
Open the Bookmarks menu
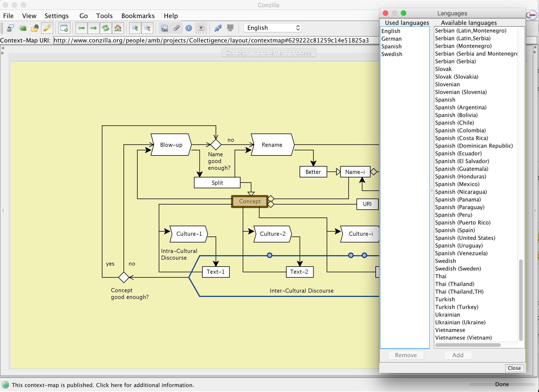[x=138, y=16]
